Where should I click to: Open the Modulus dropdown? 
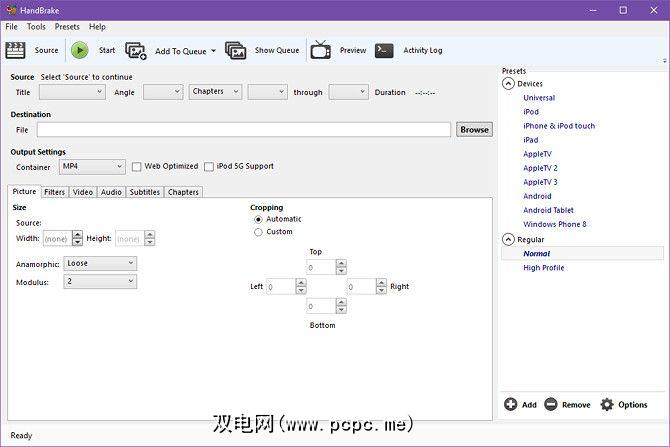coord(100,281)
